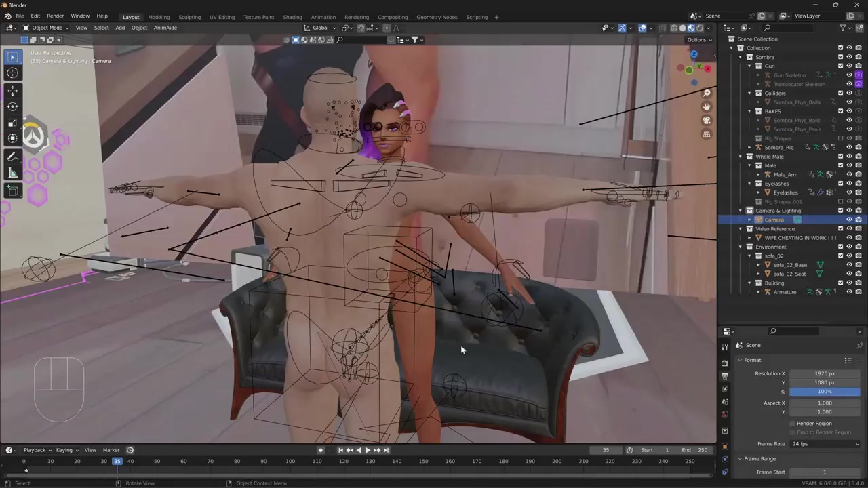Toggle camera view with the viewport camera icon
This screenshot has width=868, height=488.
tap(707, 120)
